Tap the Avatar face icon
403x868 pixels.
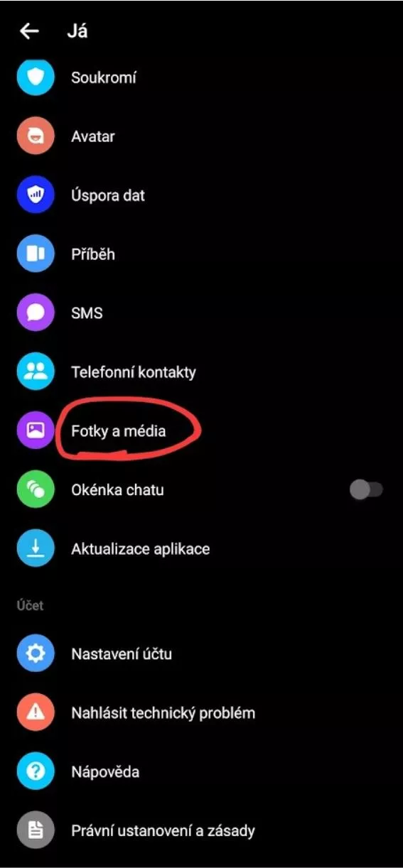[36, 136]
